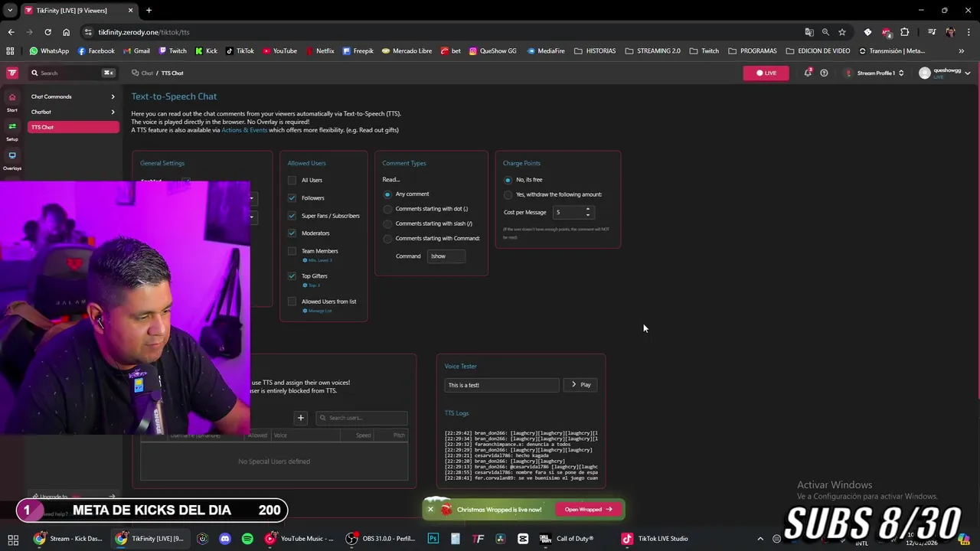The image size is (980, 551).
Task: Open Windows Start menu
Action: [x=13, y=539]
